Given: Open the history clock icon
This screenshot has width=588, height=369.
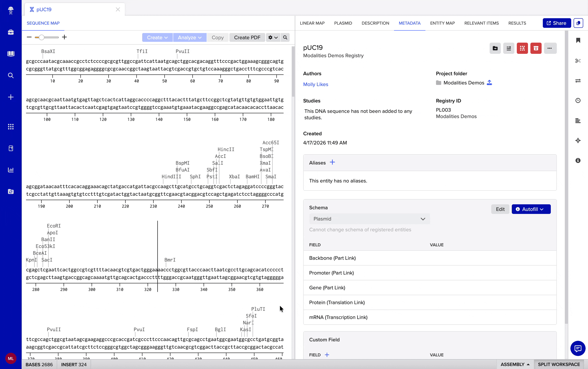Looking at the screenshot, I should pyautogui.click(x=578, y=100).
